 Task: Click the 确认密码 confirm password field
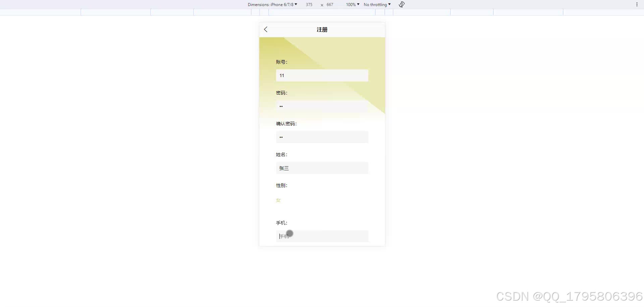pyautogui.click(x=322, y=137)
